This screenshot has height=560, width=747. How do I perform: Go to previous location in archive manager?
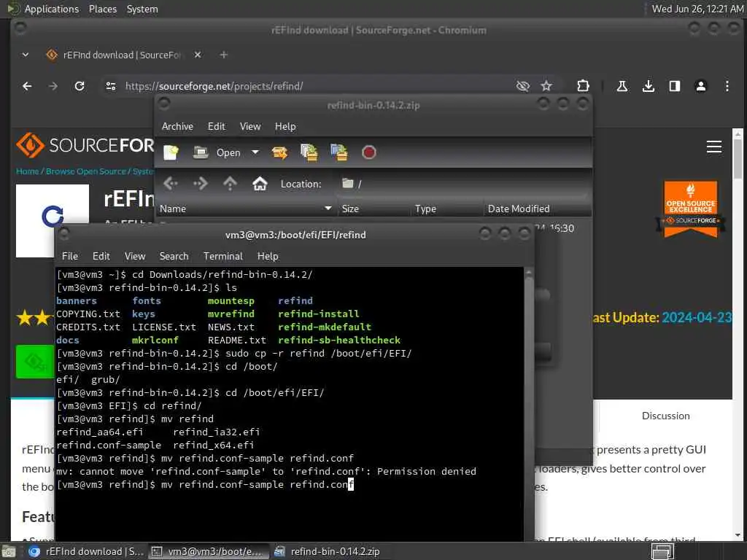[171, 183]
